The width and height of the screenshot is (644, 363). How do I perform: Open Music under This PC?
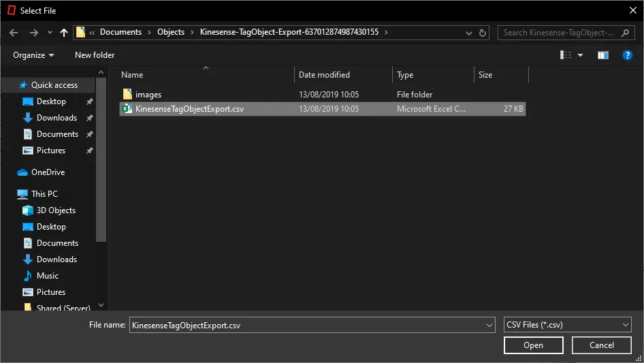pos(47,276)
